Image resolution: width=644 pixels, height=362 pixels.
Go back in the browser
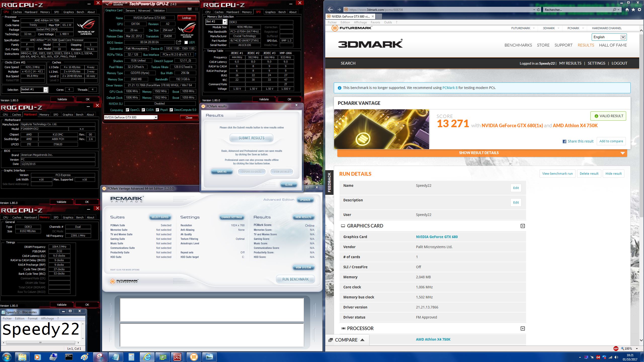click(x=330, y=10)
